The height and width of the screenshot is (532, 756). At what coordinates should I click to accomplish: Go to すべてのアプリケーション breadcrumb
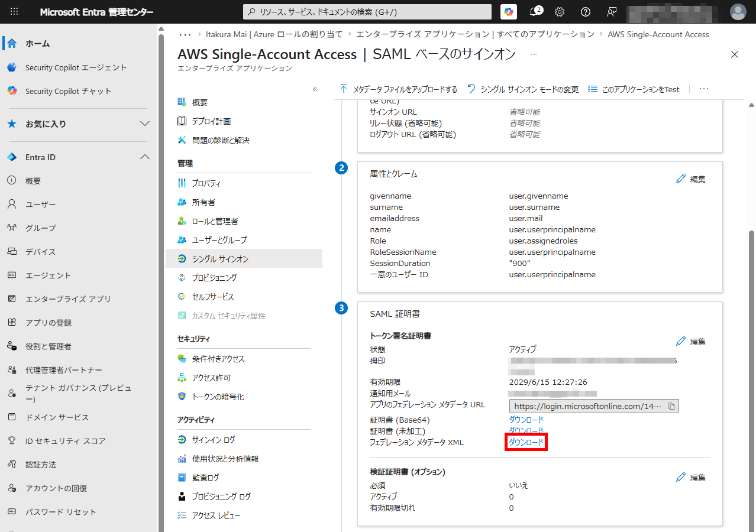pos(476,34)
